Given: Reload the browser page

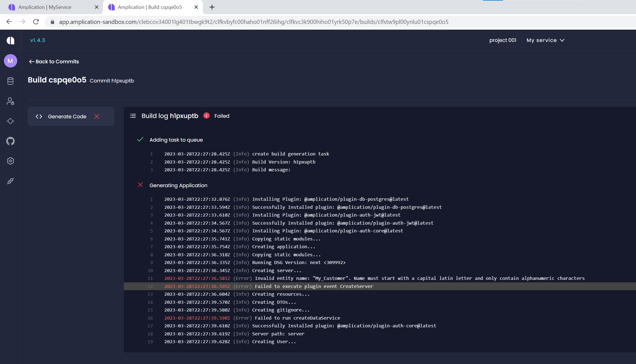Looking at the screenshot, I should tap(36, 22).
